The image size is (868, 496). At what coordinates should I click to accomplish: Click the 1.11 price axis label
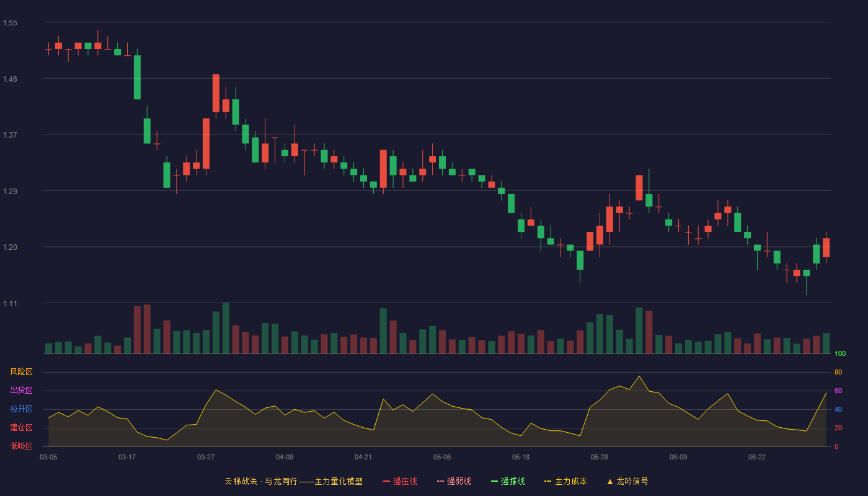tap(10, 304)
